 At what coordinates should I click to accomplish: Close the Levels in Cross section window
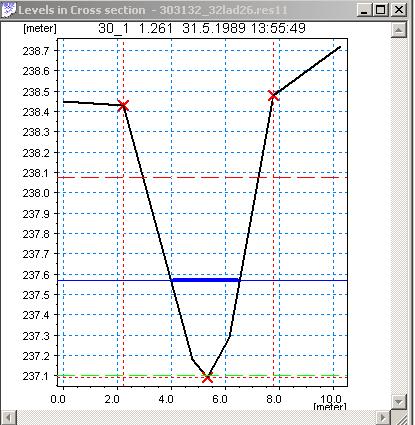[399, 10]
